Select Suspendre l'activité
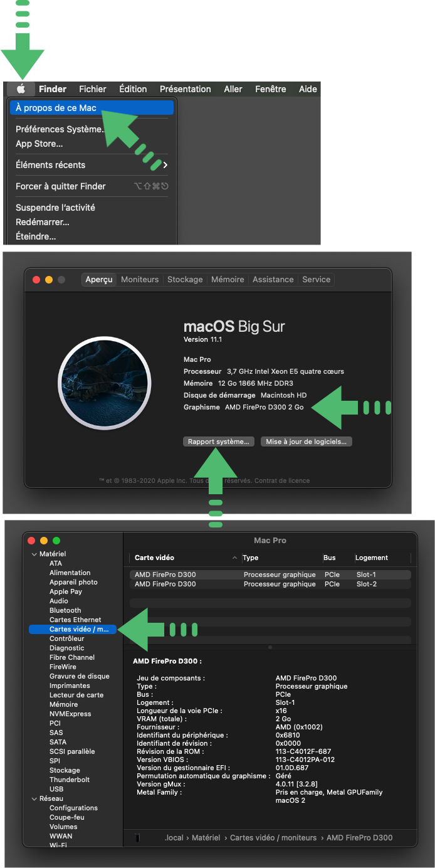The width and height of the screenshot is (435, 868). pos(55,208)
